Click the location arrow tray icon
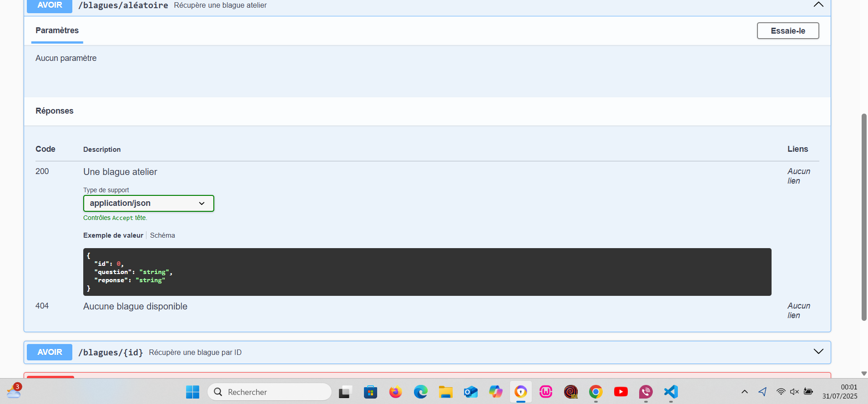Viewport: 868px width, 404px height. click(763, 391)
